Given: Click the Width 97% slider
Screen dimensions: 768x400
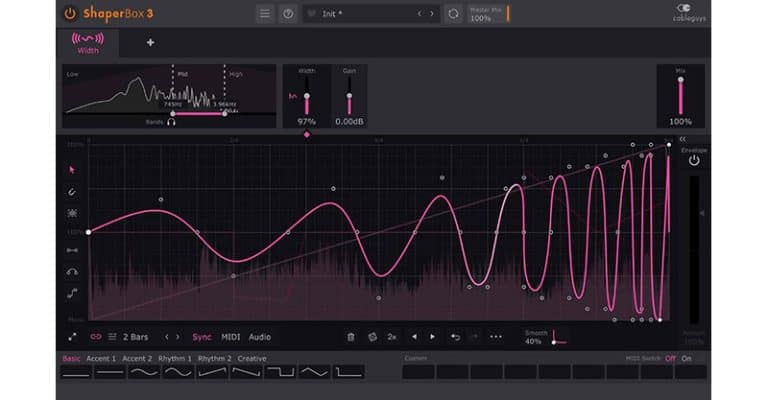Looking at the screenshot, I should pyautogui.click(x=307, y=96).
